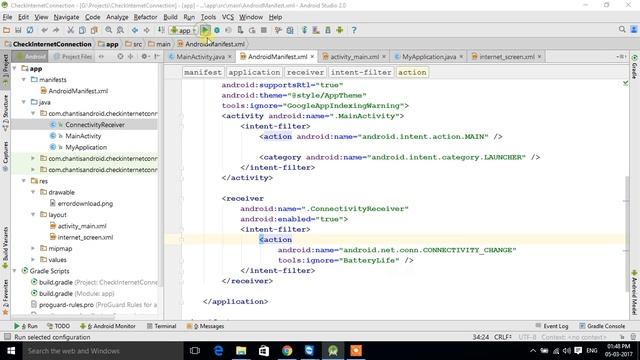Screen dimensions: 640x360
Task: Click the Paste icon in the toolbar
Action: (x=94, y=30)
